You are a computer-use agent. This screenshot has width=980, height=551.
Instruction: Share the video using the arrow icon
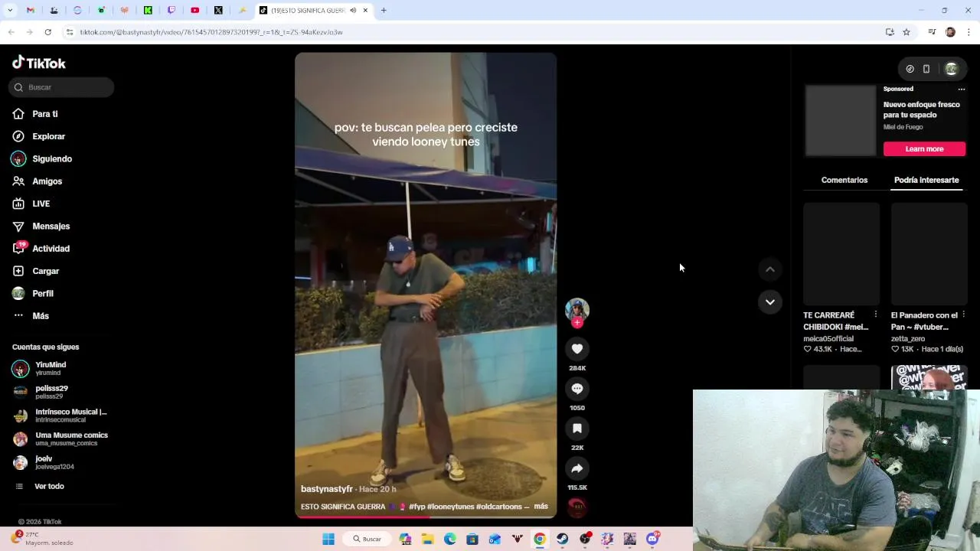[x=577, y=468]
